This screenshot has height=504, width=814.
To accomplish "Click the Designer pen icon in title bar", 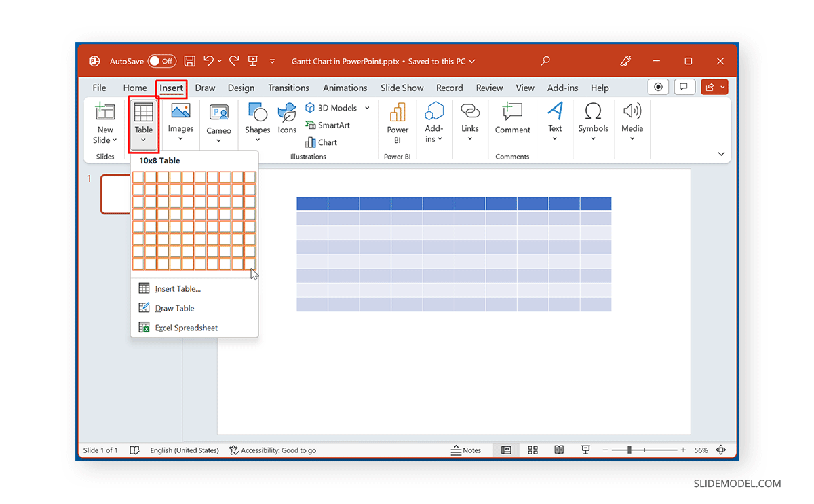I will click(x=625, y=61).
